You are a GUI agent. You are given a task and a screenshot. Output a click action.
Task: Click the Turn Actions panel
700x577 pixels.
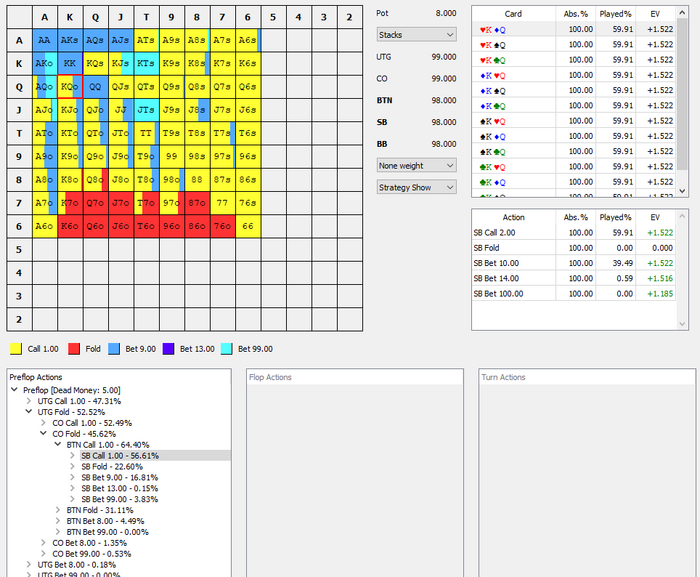pos(587,472)
